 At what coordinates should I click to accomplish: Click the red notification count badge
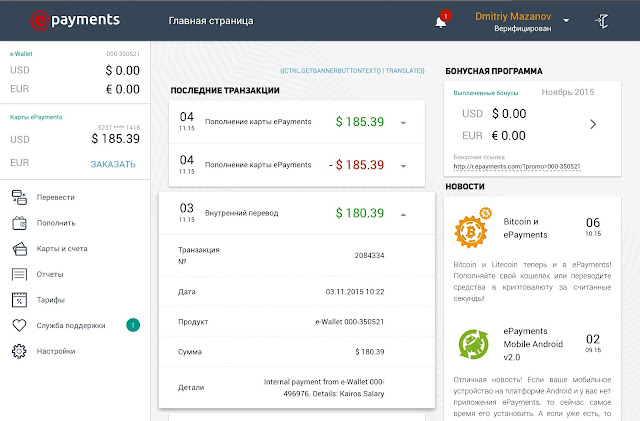(x=446, y=16)
